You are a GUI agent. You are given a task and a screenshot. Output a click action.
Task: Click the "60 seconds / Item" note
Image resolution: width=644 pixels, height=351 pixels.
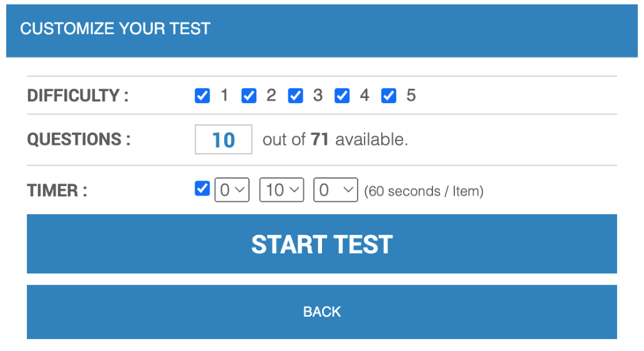pos(424,191)
